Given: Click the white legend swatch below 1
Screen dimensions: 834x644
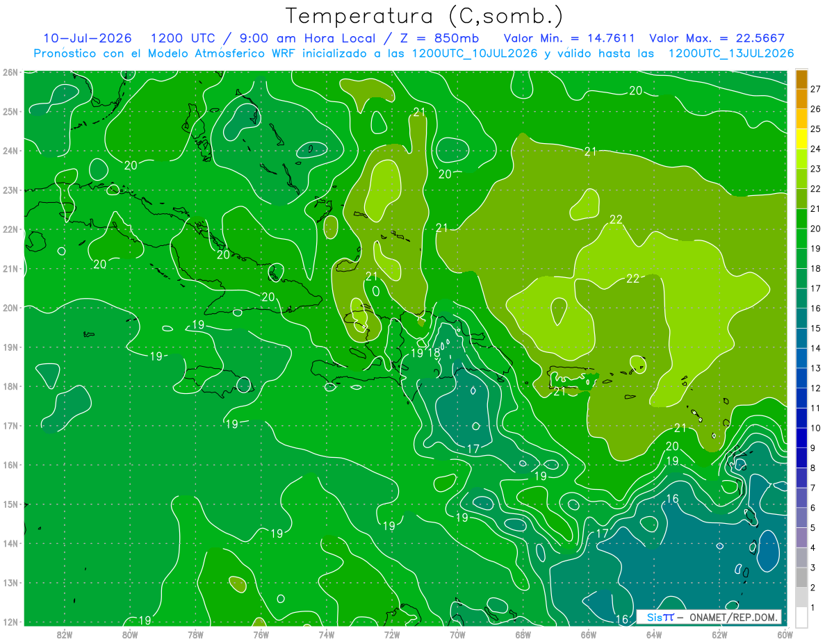Looking at the screenshot, I should point(801,617).
